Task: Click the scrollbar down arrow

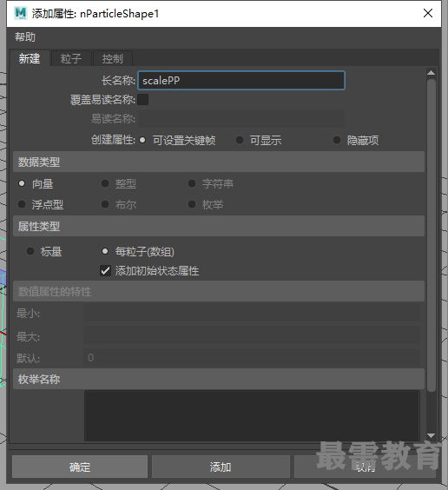Action: (432, 435)
